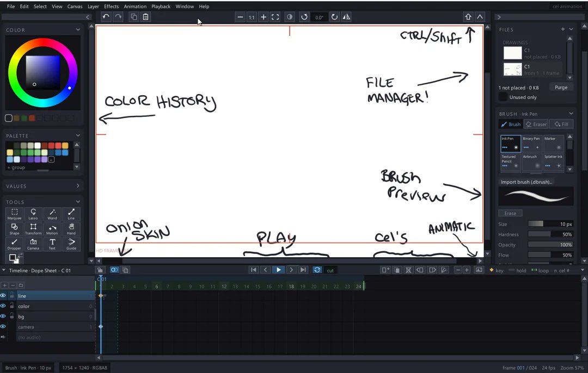Hide the line layer
588x373 pixels.
click(x=3, y=295)
